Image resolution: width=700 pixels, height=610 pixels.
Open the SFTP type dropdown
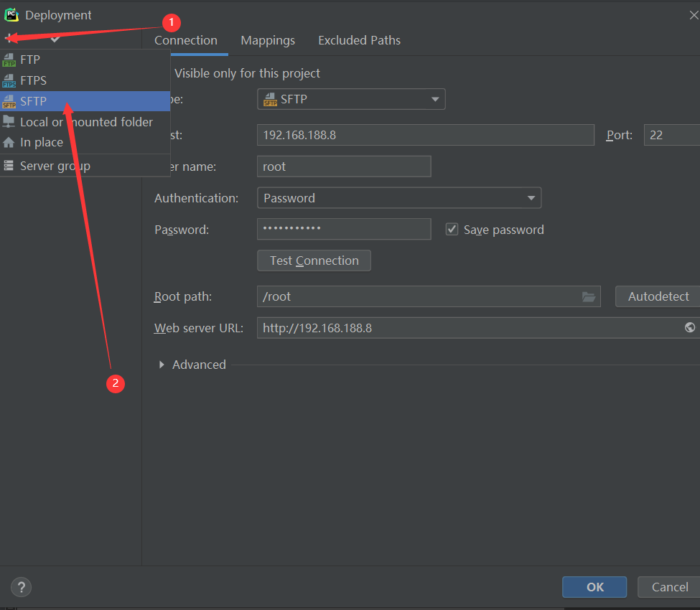pyautogui.click(x=351, y=99)
